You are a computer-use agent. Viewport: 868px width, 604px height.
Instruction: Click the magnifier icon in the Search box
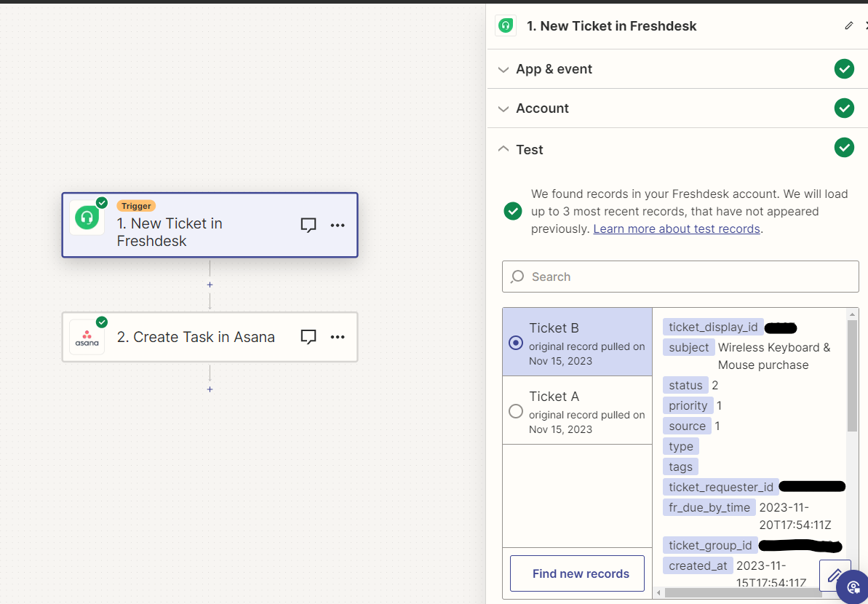point(517,277)
